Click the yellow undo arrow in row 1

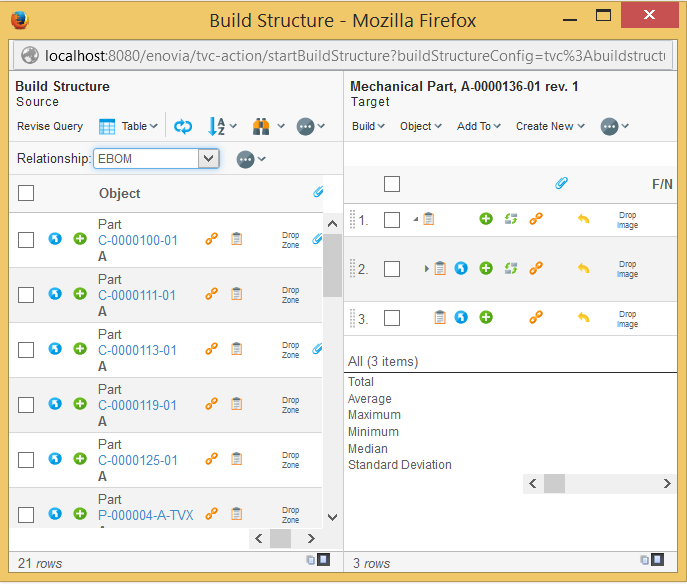click(x=584, y=219)
